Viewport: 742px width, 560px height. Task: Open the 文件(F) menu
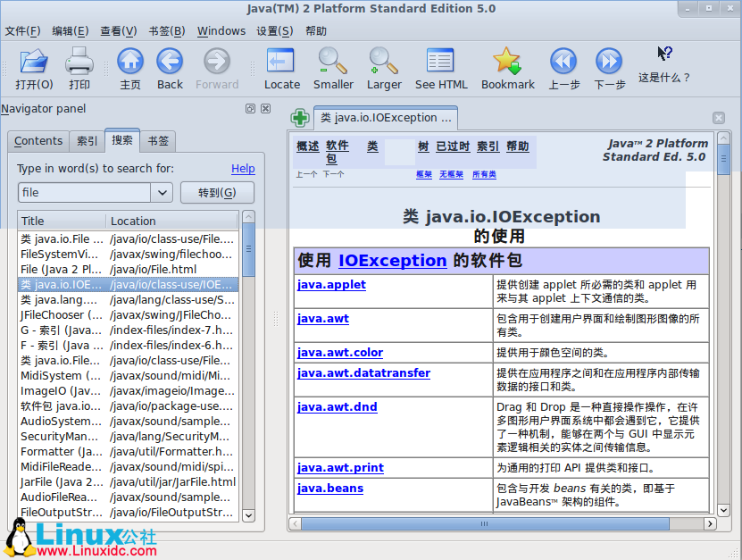(x=22, y=31)
